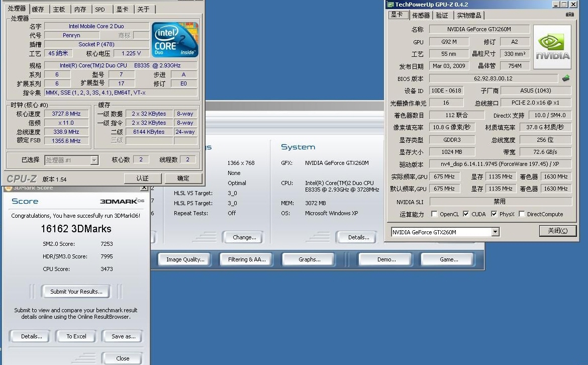
Task: Select the 显卡 tab in GPU-Z
Action: pos(397,15)
